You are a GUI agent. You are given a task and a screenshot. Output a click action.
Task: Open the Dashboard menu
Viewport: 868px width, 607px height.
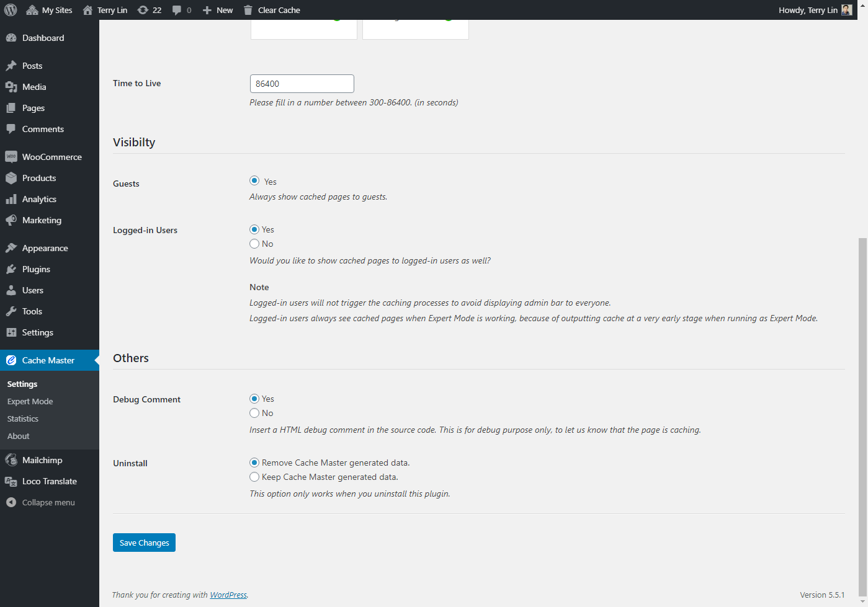43,38
